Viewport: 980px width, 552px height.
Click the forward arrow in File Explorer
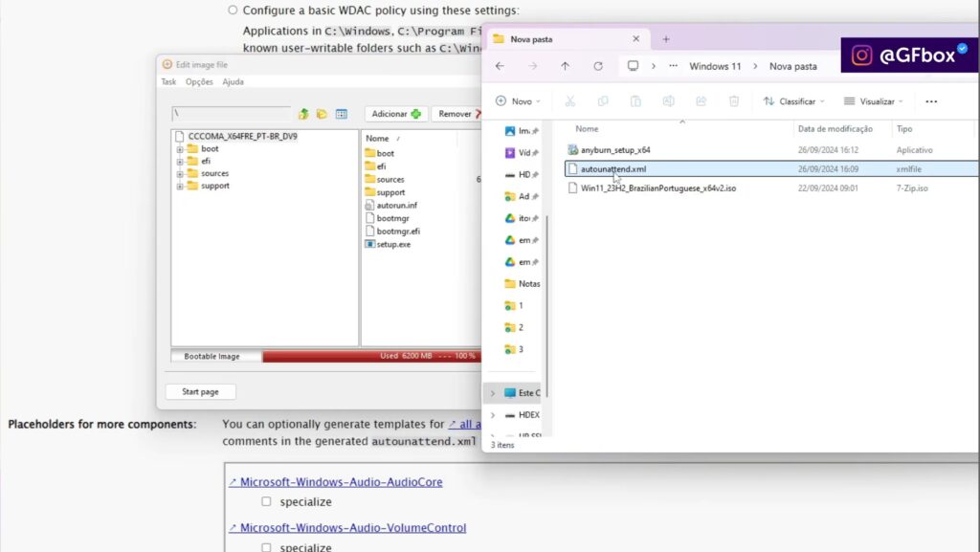click(x=532, y=66)
